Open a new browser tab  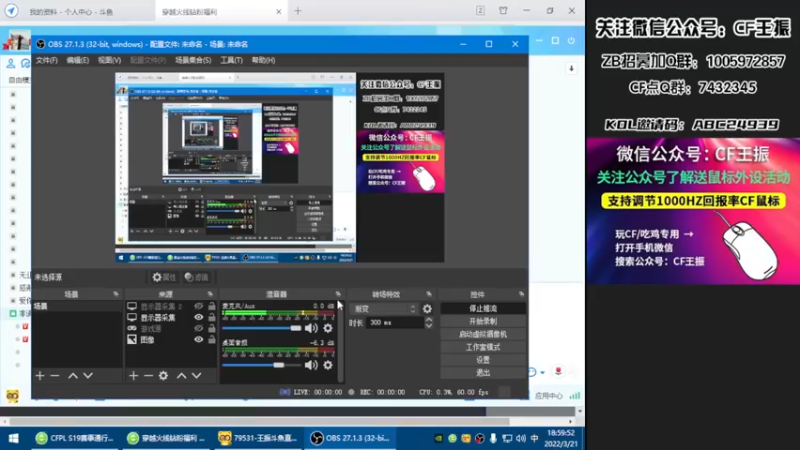(298, 11)
